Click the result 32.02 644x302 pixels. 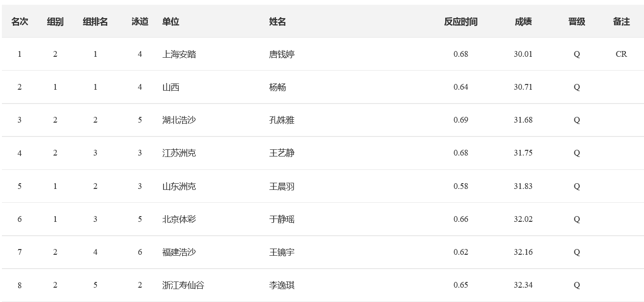(523, 219)
